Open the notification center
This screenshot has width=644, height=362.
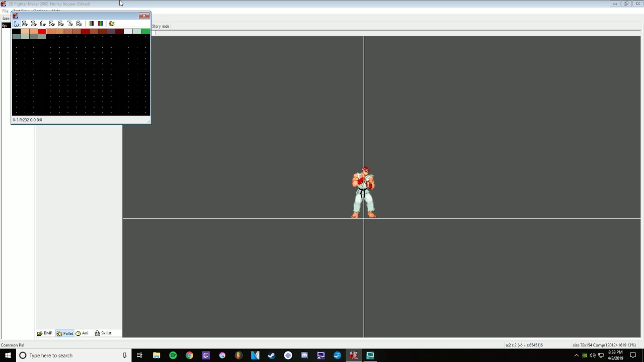point(633,355)
